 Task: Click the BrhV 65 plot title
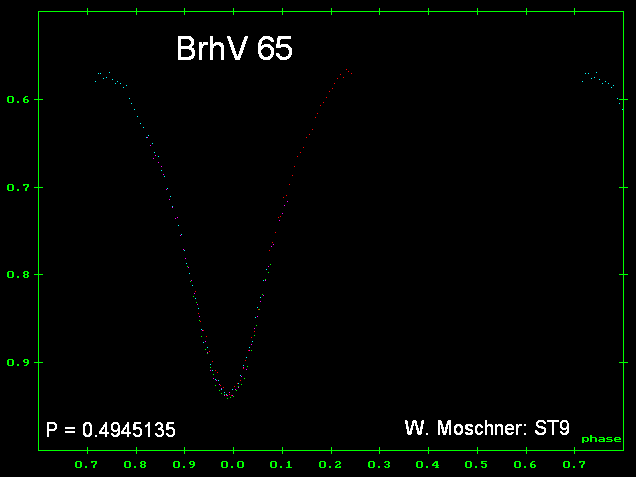pos(234,49)
